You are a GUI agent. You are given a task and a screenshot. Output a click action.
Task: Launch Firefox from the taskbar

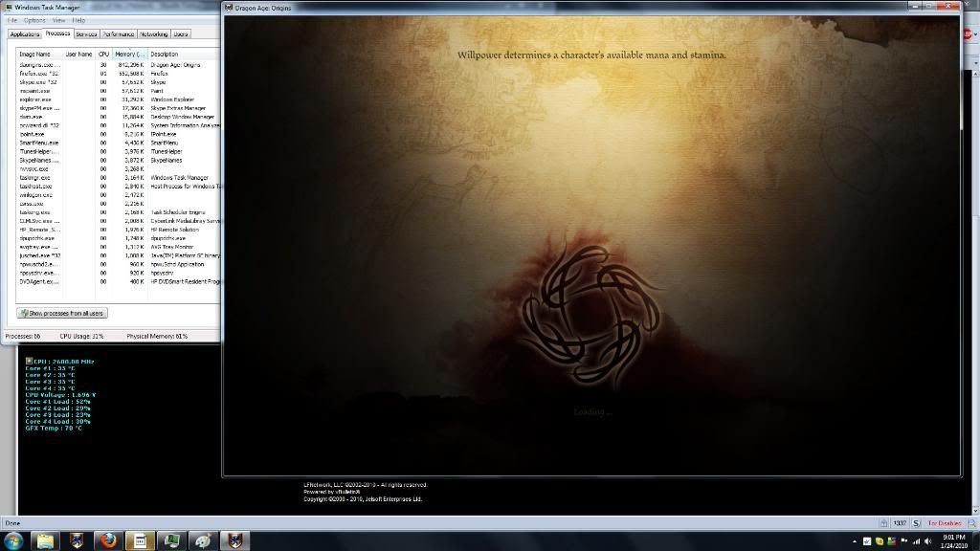(x=108, y=541)
